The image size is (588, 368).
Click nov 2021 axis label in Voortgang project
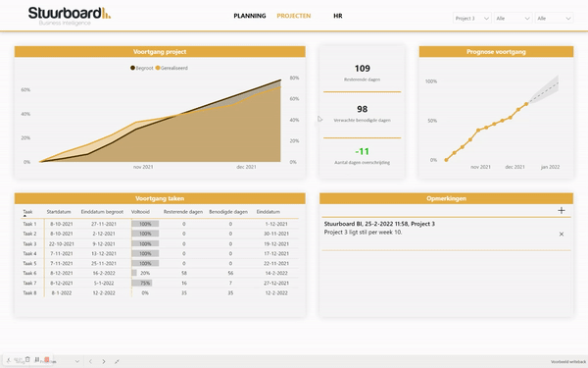click(x=143, y=167)
